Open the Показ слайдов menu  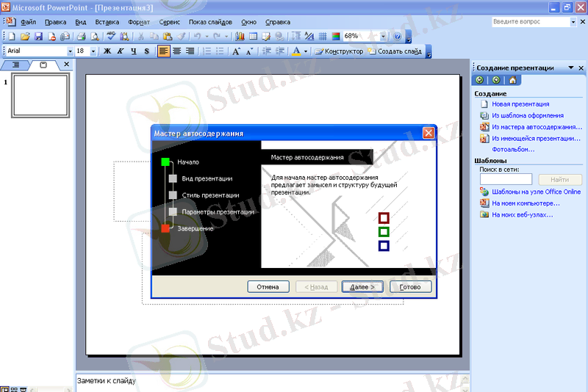pos(211,22)
